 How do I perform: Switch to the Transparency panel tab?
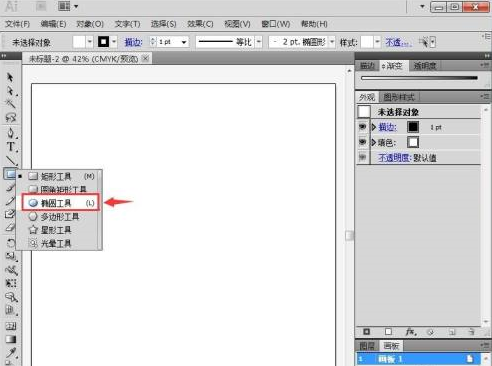[x=424, y=66]
